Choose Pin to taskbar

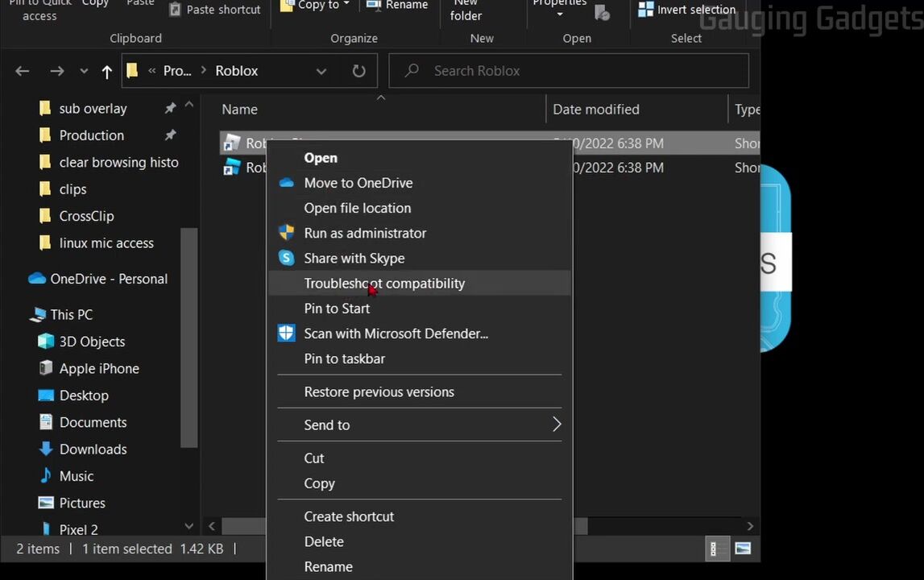click(x=420, y=358)
